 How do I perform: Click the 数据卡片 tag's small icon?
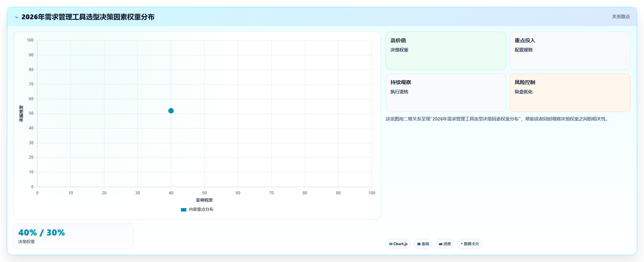pos(462,244)
